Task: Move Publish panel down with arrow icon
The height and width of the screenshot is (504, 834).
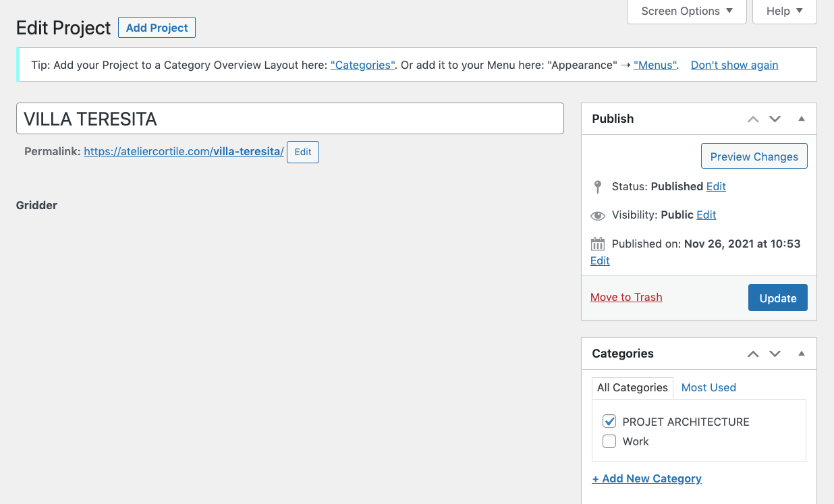Action: pyautogui.click(x=775, y=119)
